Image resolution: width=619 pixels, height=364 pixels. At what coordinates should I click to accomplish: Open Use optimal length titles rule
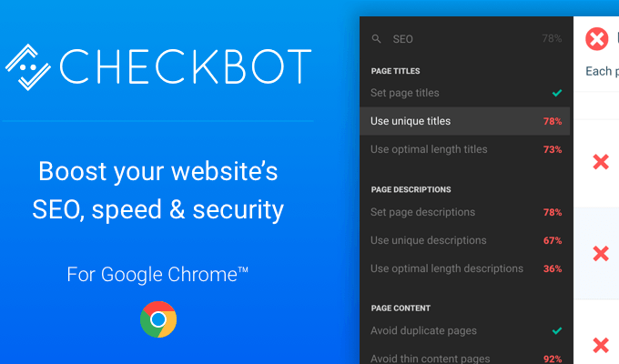429,149
